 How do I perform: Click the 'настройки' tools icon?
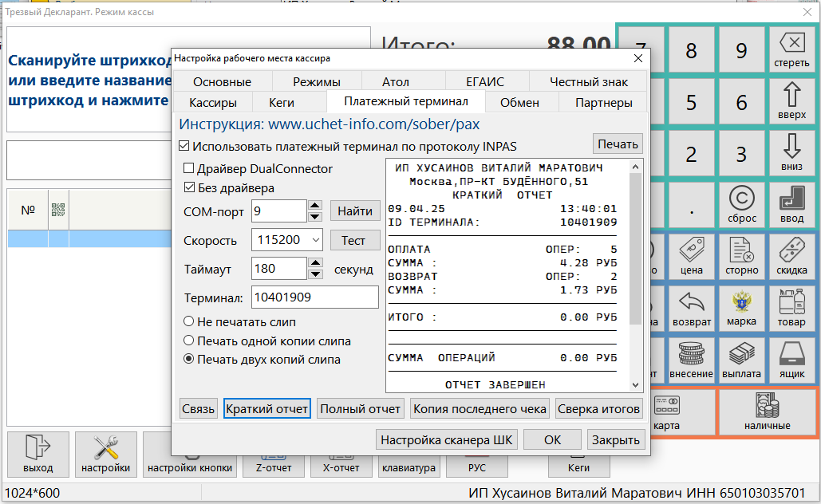click(105, 454)
